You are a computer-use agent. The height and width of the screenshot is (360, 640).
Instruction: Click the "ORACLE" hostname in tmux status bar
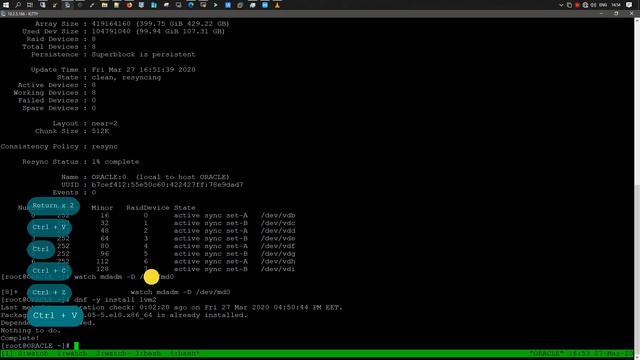click(x=547, y=353)
